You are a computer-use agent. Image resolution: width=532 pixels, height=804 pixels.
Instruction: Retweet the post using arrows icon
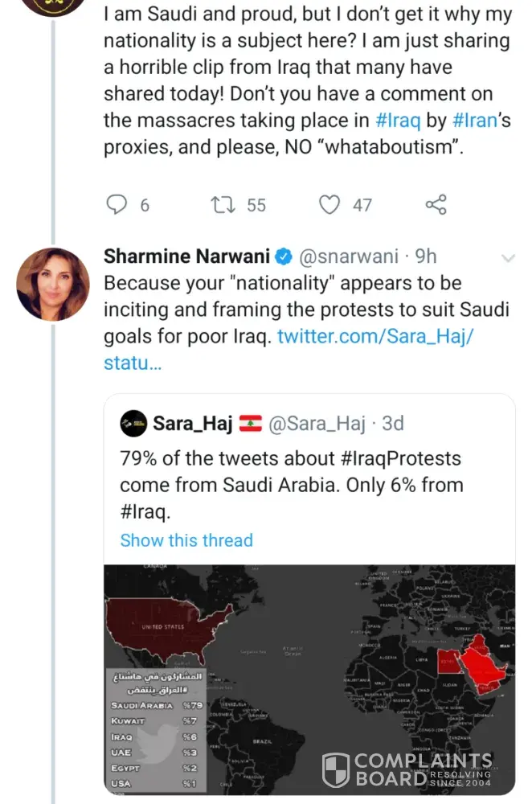(x=222, y=205)
